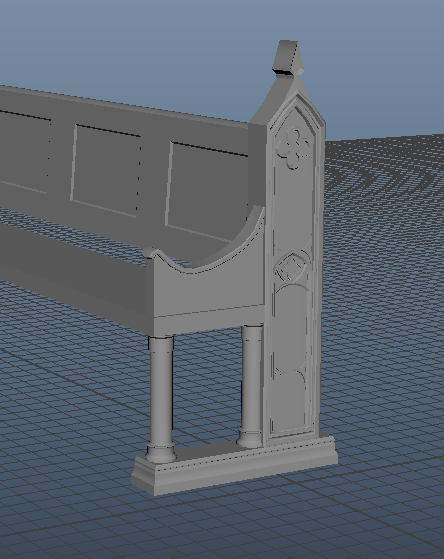The width and height of the screenshot is (444, 559).
Task: Click the middle recessed panel on the backrest
Action: pos(106,170)
